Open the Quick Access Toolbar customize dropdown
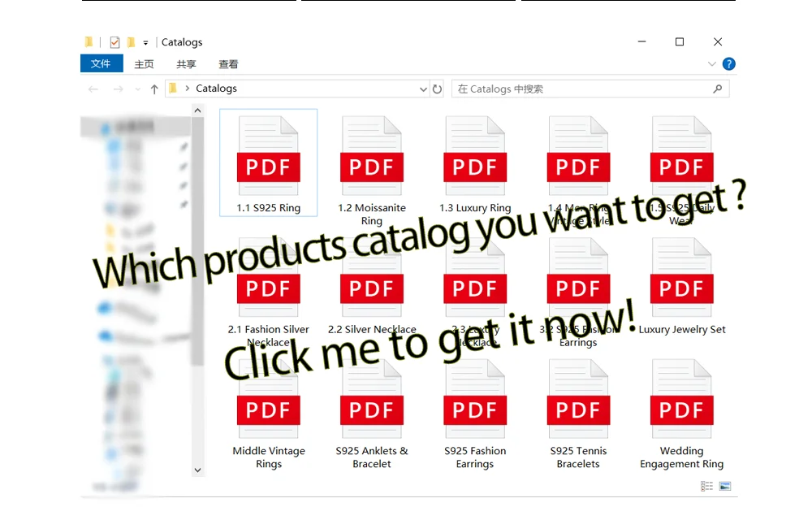The width and height of the screenshot is (812, 507). tap(145, 42)
